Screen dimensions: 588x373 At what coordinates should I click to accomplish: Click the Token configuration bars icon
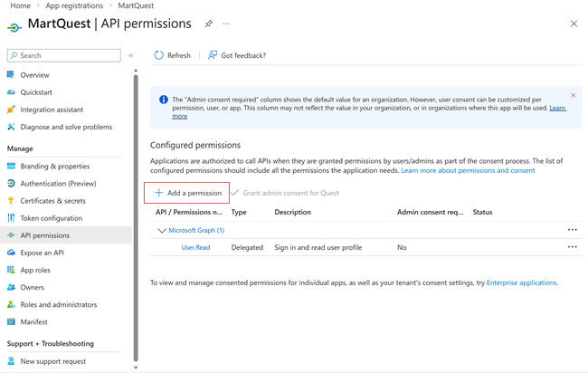[11, 217]
